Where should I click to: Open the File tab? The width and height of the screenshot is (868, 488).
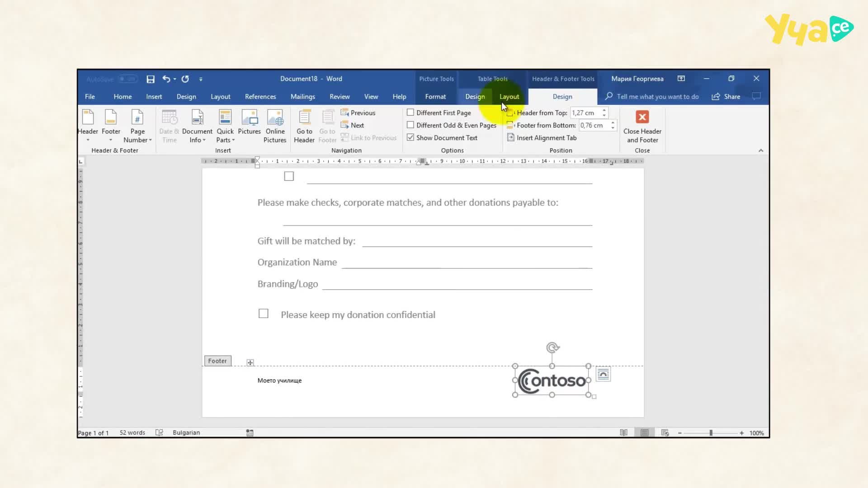coord(90,97)
